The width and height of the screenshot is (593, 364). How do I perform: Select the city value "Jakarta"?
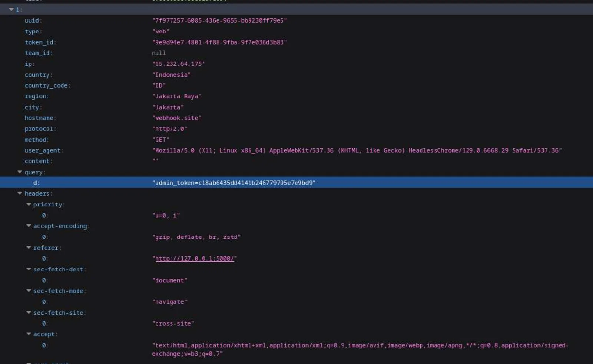tap(168, 107)
